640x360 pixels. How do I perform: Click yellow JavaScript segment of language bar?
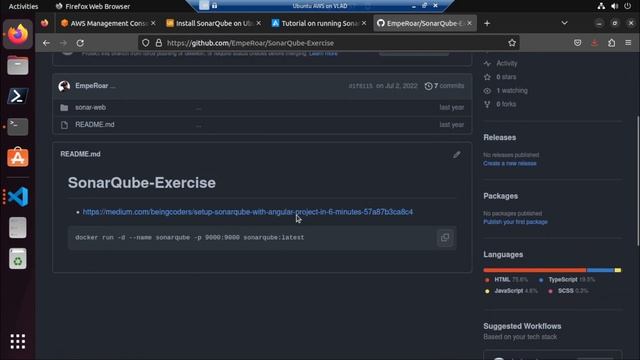tap(618, 270)
